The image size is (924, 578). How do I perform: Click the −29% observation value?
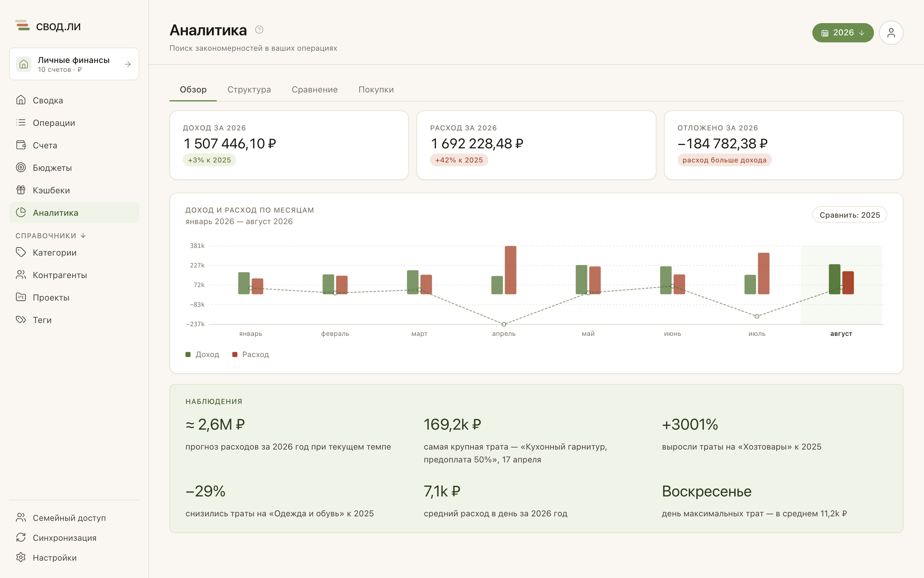pos(205,492)
